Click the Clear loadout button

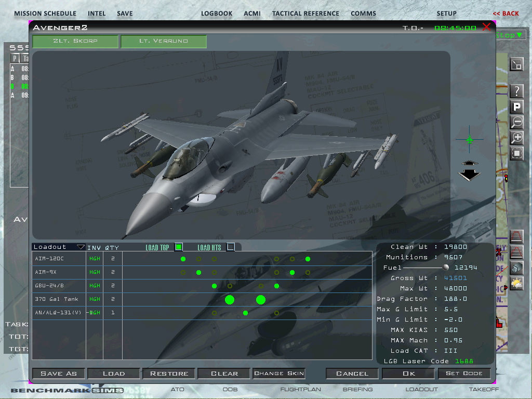224,373
